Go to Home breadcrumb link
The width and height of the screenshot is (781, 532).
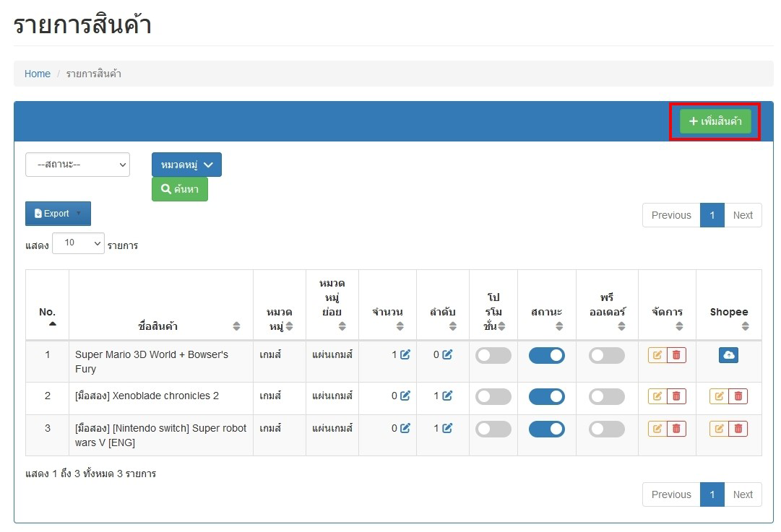tap(38, 74)
